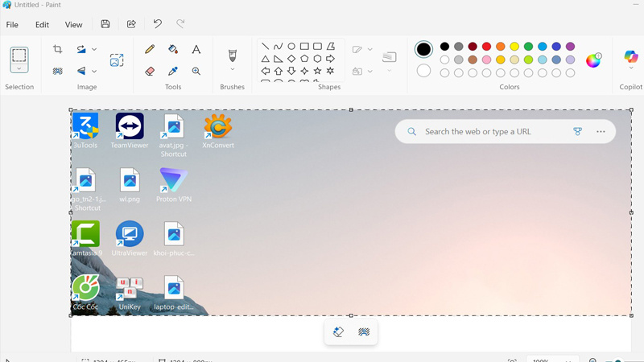Activate the Text tool
The image size is (644, 362).
[x=196, y=50]
